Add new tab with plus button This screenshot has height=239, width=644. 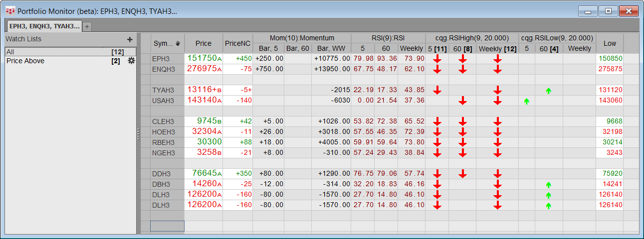tap(87, 26)
